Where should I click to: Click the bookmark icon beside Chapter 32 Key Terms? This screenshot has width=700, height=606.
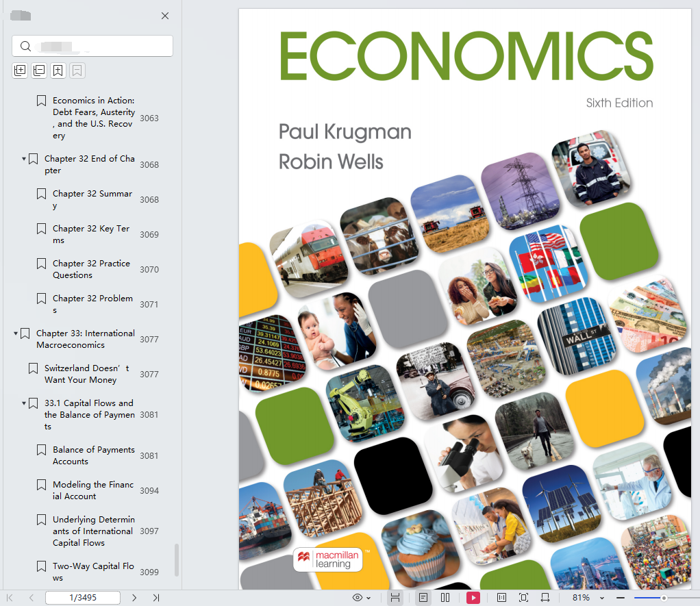[42, 229]
